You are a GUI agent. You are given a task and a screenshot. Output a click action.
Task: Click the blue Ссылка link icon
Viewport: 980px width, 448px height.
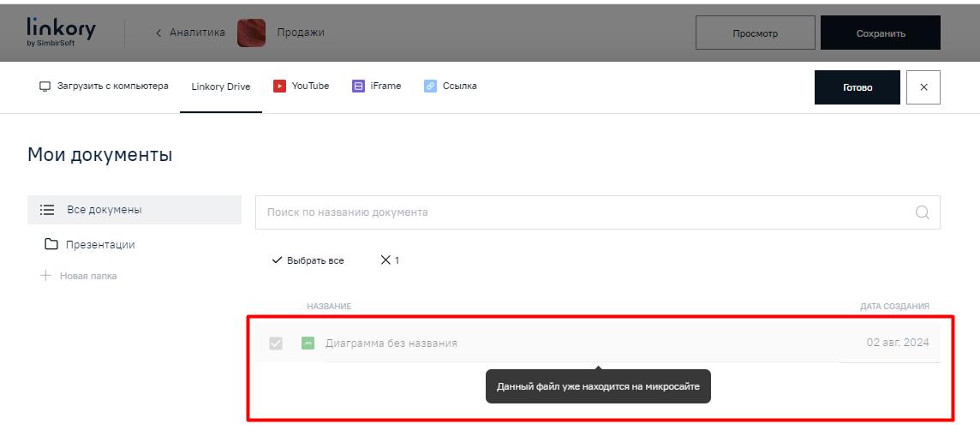coord(430,86)
